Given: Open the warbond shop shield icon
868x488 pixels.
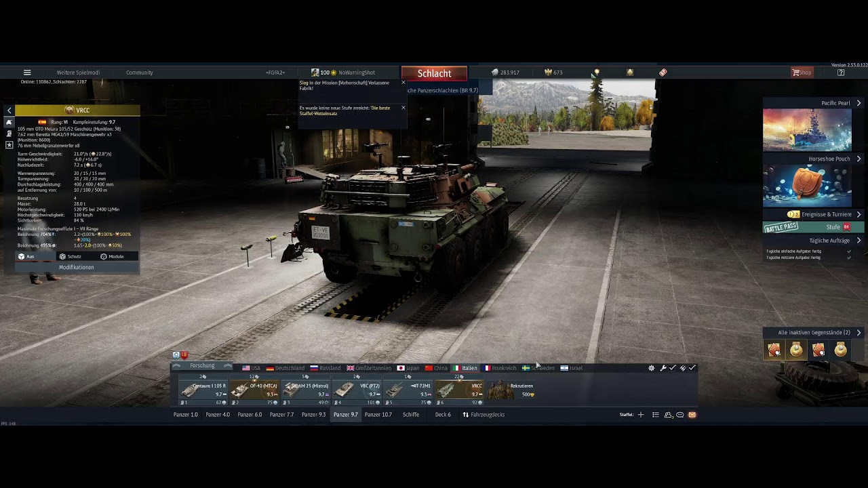Looking at the screenshot, I should (630, 73).
